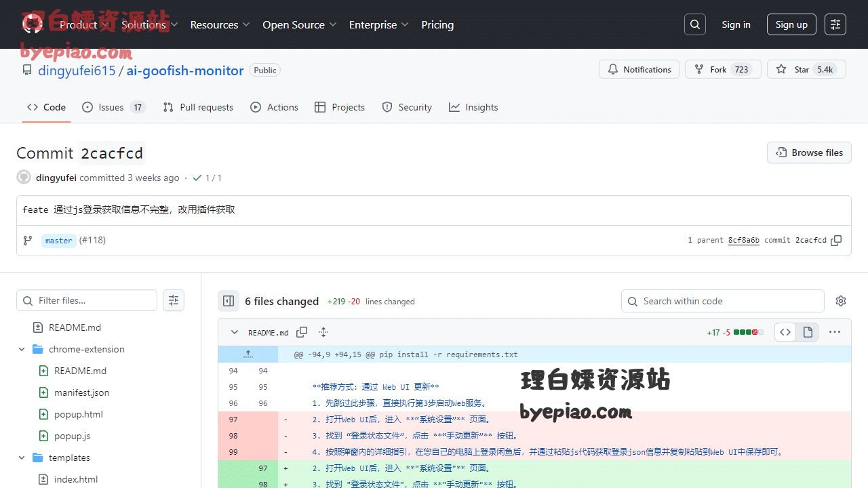Image resolution: width=868 pixels, height=488 pixels.
Task: Click the Filter files input
Action: pyautogui.click(x=87, y=300)
